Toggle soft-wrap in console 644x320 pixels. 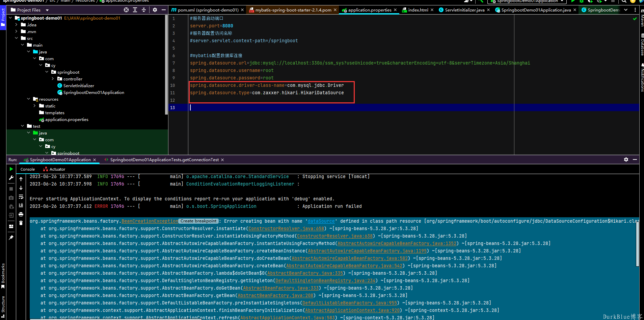(x=21, y=197)
